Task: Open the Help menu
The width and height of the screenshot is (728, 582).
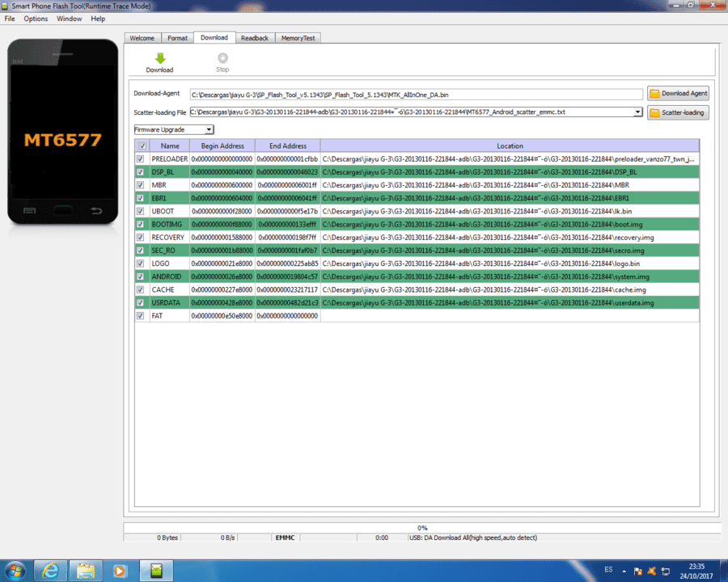Action: (x=98, y=19)
